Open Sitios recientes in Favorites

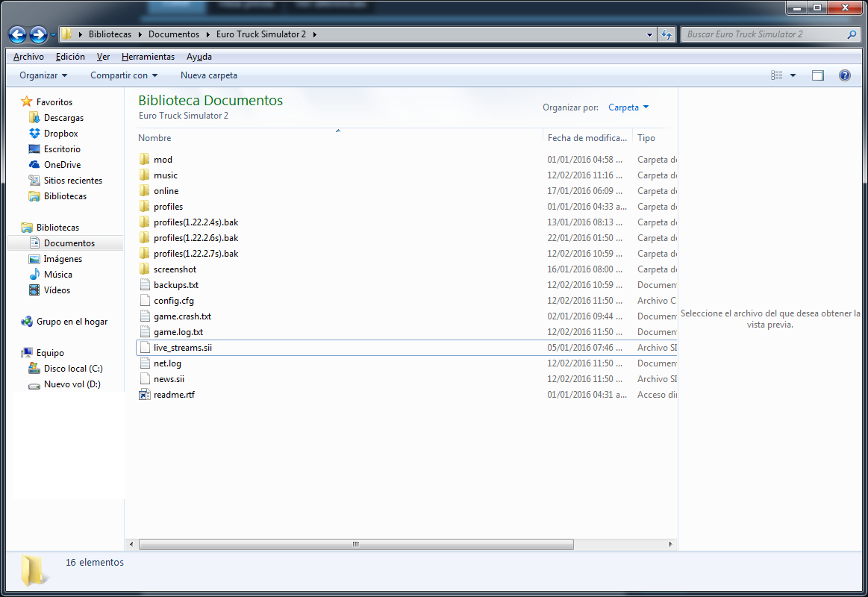[x=73, y=181]
